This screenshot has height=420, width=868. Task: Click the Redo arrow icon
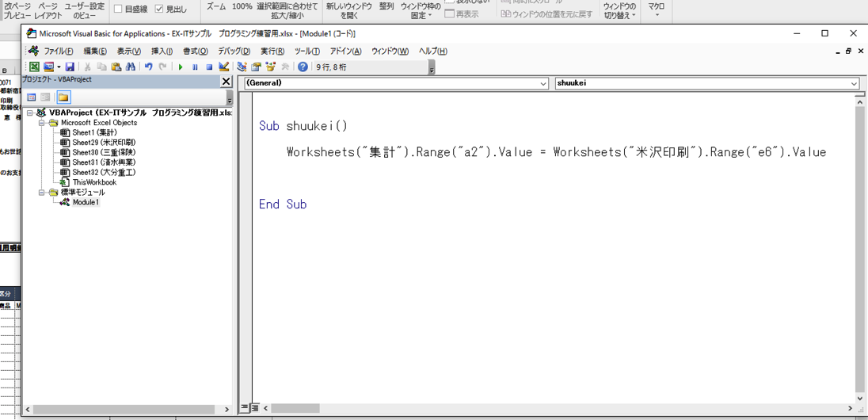coord(162,67)
